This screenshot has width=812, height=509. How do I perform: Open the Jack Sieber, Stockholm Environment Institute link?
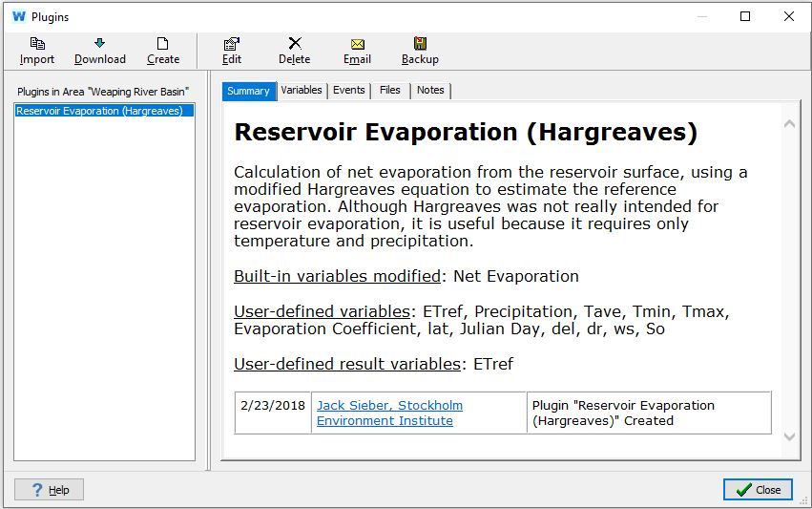(389, 413)
